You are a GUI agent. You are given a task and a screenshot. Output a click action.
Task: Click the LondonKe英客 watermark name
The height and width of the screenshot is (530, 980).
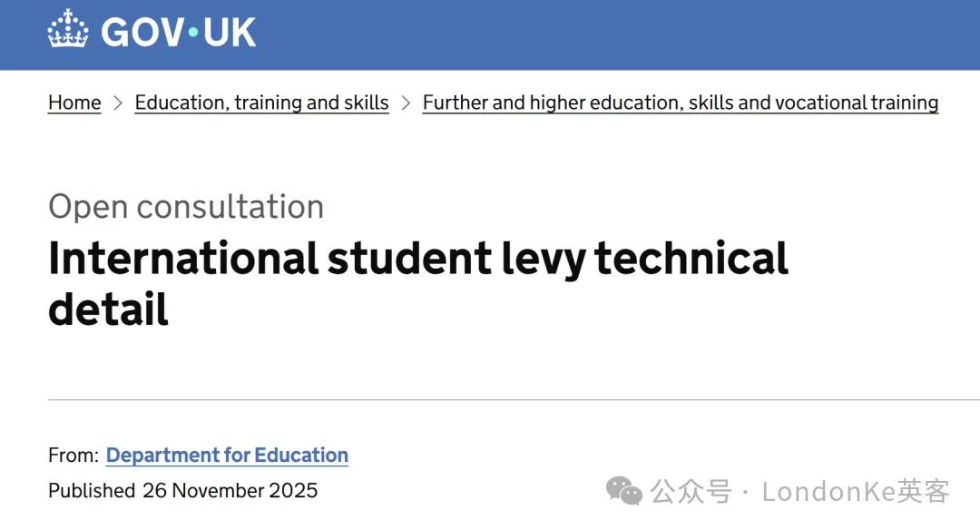pyautogui.click(x=855, y=492)
